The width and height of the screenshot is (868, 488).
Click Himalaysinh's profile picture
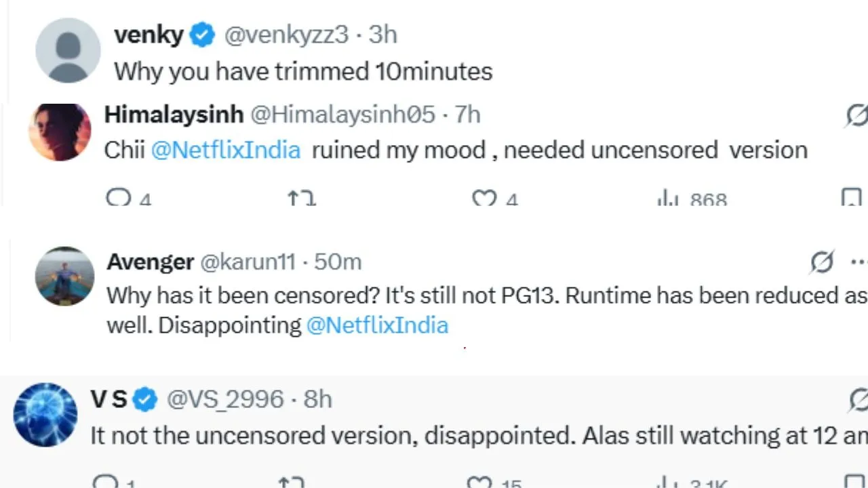click(x=60, y=132)
